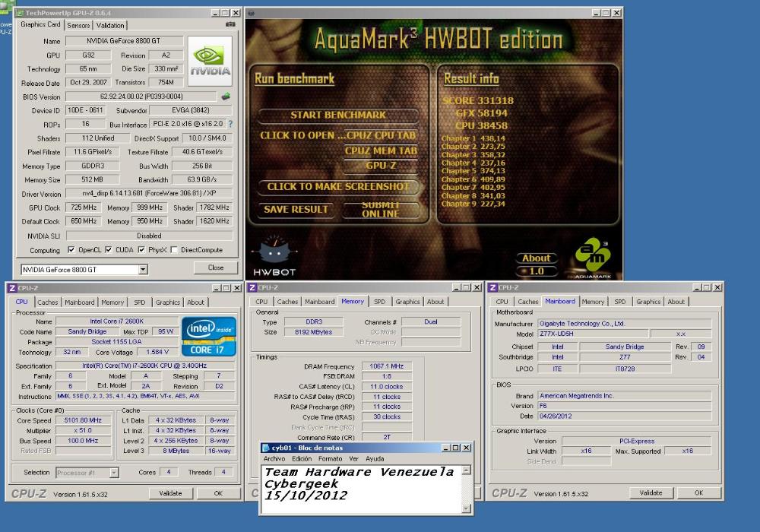Click the Intel Core i7 logo in CPU-Z
Image resolution: width=760 pixels, height=532 pixels.
click(209, 336)
